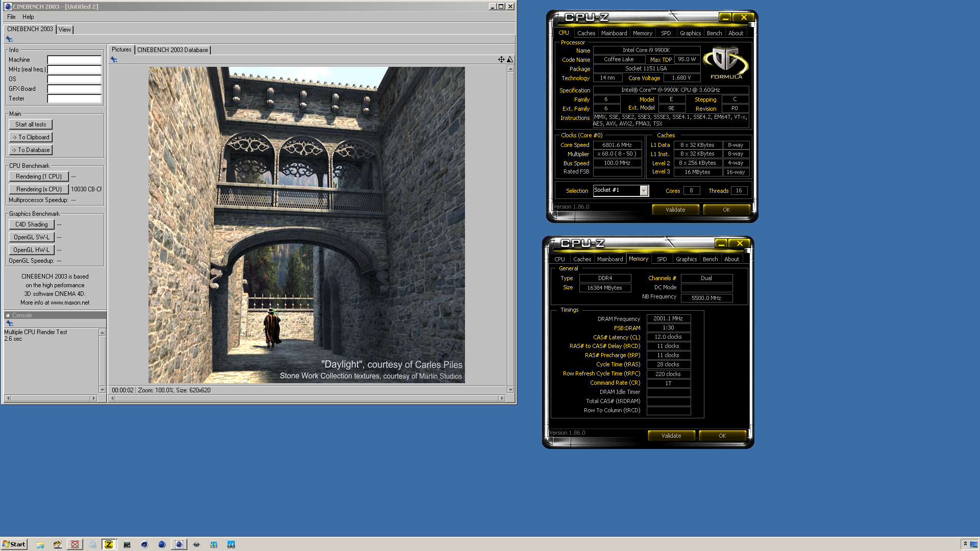Open the folder icon on the taskbar

(x=40, y=544)
